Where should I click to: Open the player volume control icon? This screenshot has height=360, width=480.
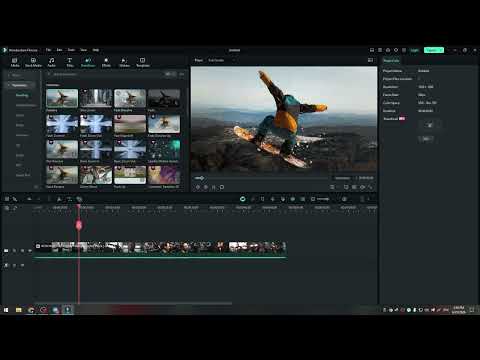coord(362,187)
